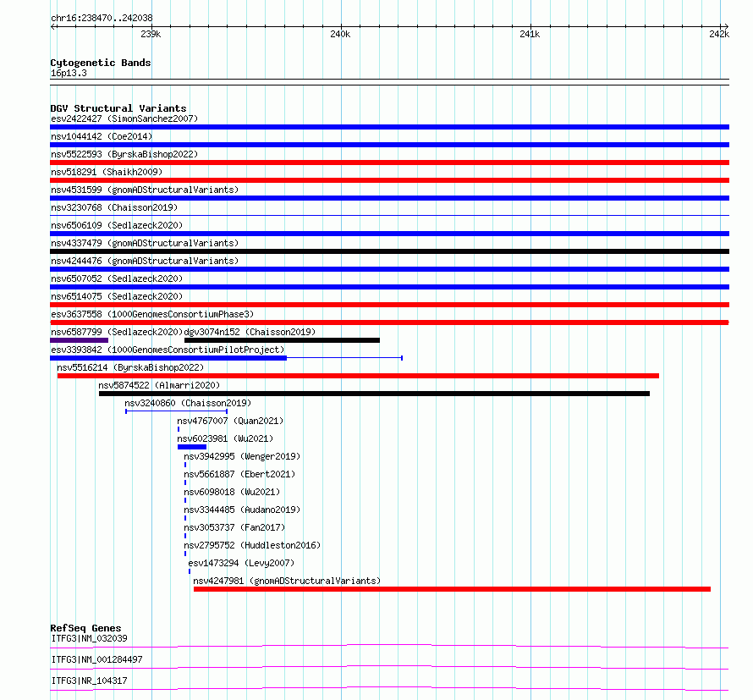Click the red nsv4247981 gnomAD variant bar
This screenshot has height=700, width=753.
452,589
